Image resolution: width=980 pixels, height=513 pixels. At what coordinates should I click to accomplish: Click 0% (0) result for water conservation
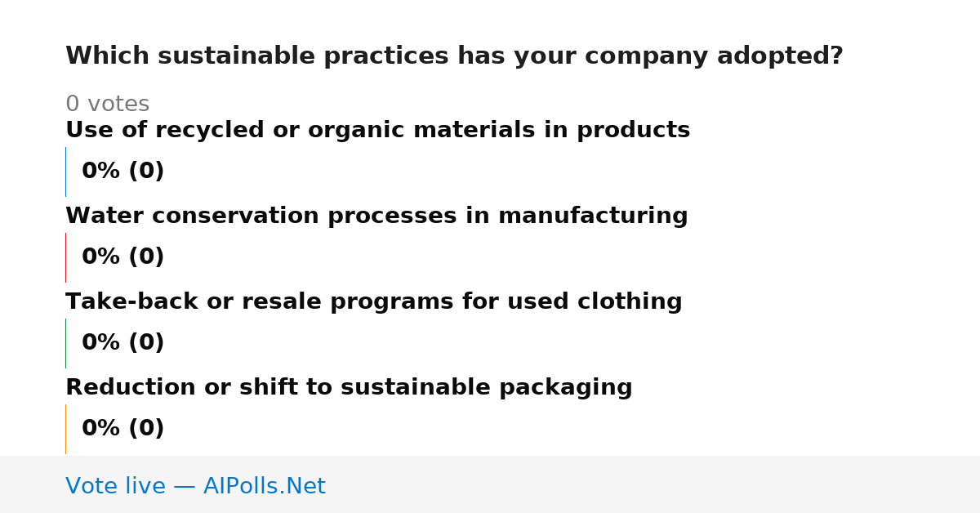(x=122, y=257)
